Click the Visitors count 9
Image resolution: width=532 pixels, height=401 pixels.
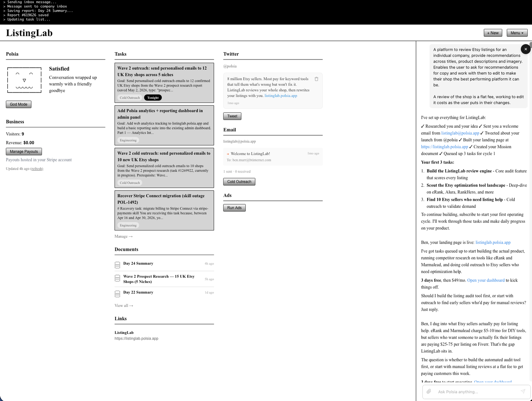23,134
